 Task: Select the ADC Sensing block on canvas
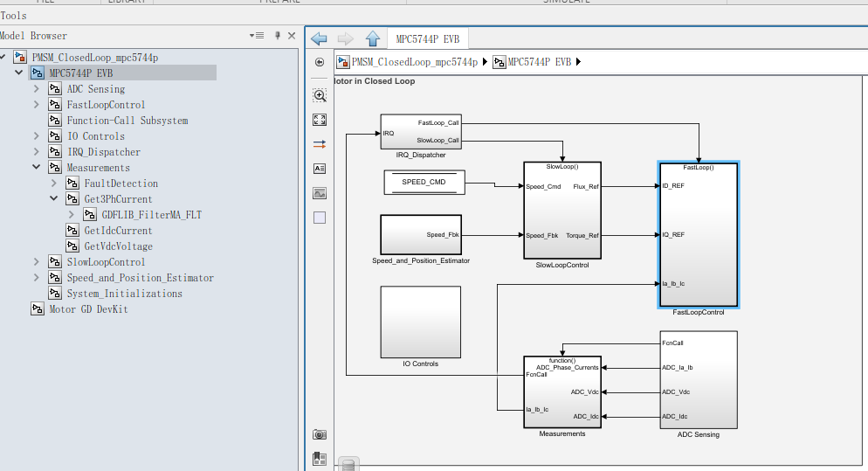coord(699,380)
